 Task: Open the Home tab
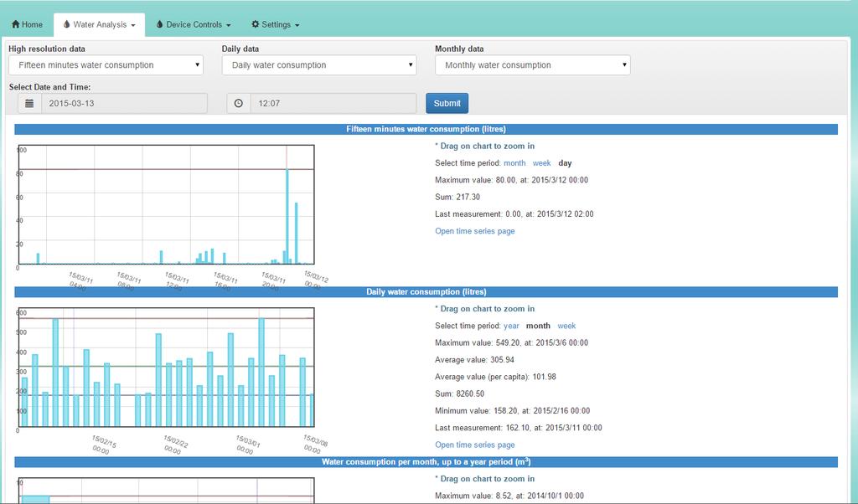pyautogui.click(x=28, y=24)
